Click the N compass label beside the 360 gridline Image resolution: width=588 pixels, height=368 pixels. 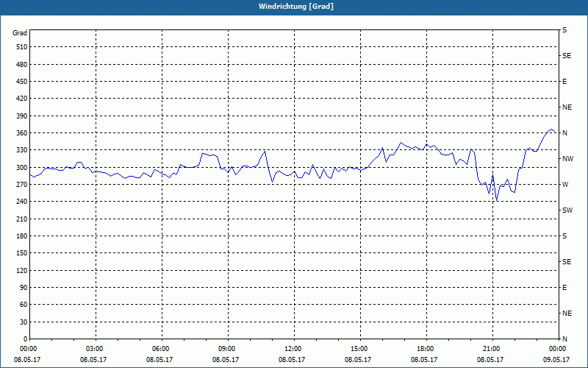coord(564,133)
